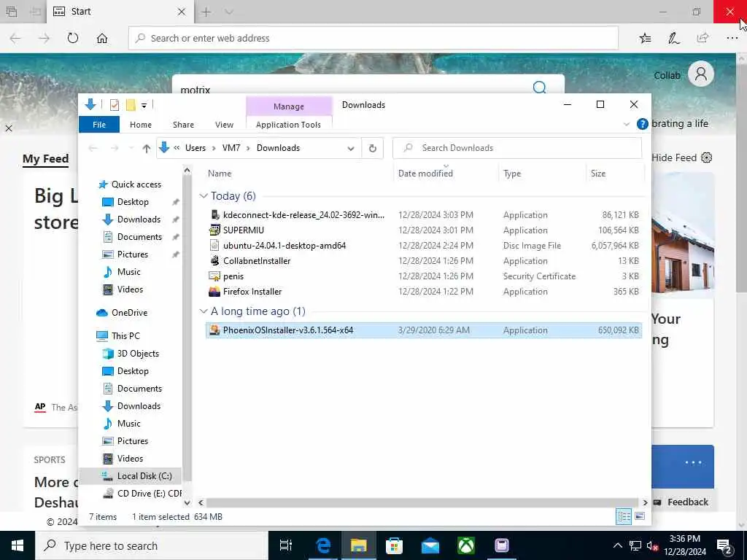Click Edge Add Notes pen icon
The height and width of the screenshot is (560, 747).
pos(673,38)
